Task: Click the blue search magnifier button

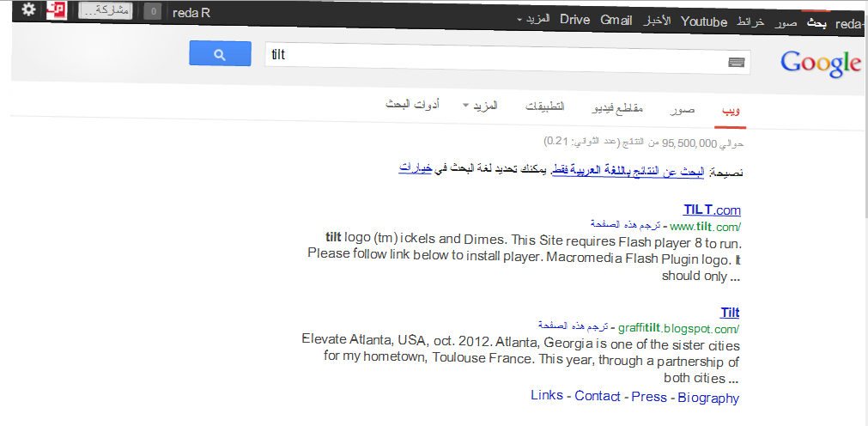Action: (219, 54)
